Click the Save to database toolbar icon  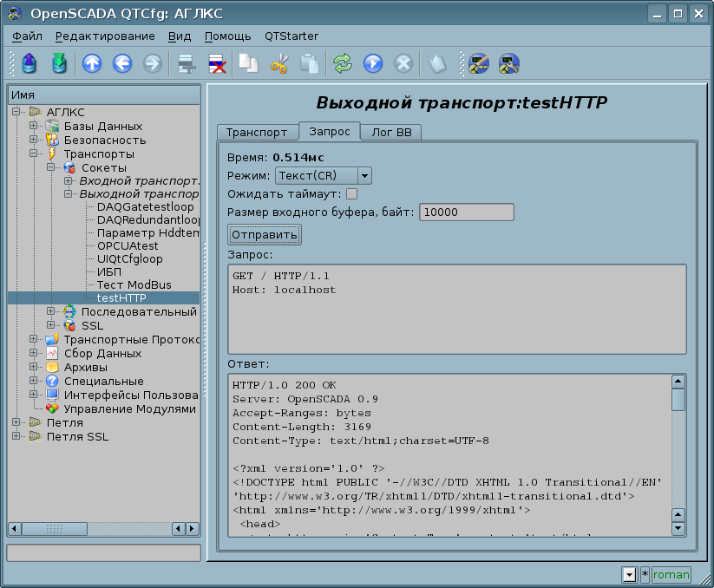(58, 63)
